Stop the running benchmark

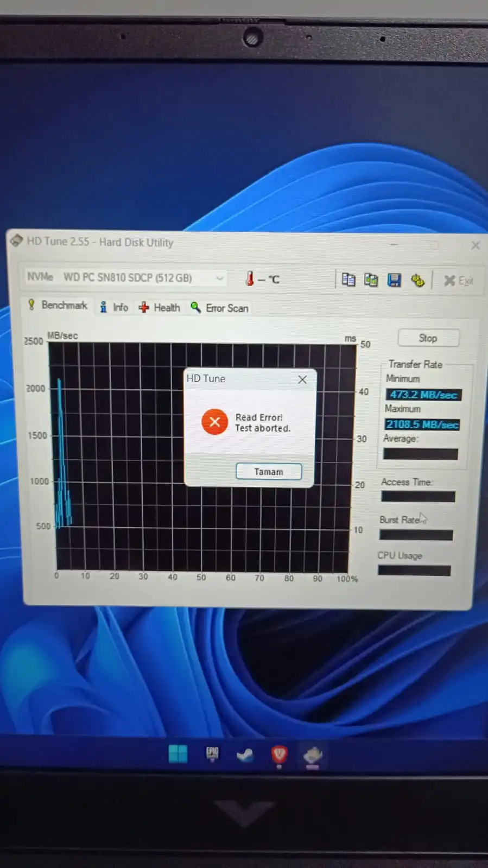[x=428, y=338]
